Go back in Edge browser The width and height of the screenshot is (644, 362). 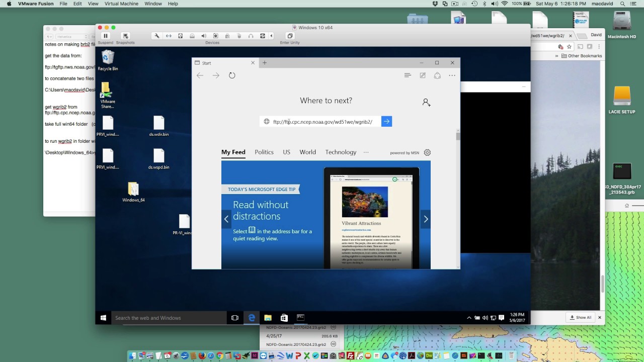click(x=200, y=75)
